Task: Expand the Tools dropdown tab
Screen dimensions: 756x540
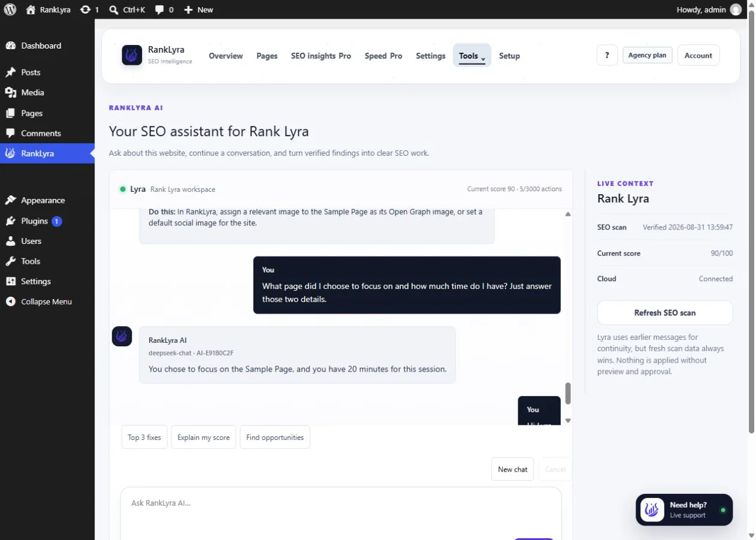Action: click(472, 56)
